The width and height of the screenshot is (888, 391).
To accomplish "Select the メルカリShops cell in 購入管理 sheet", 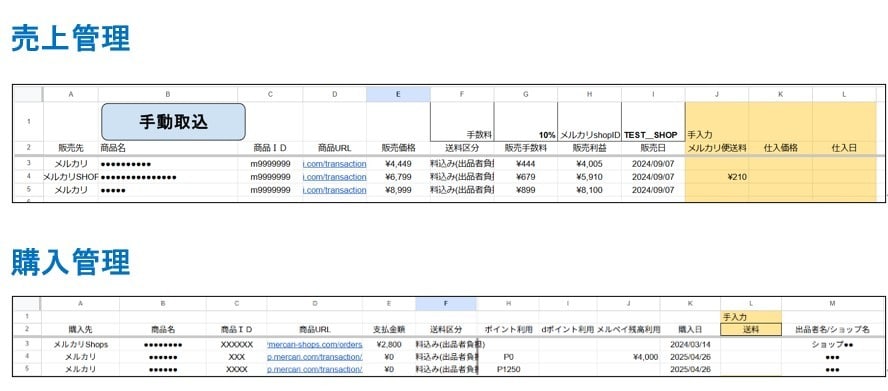I will 80,344.
